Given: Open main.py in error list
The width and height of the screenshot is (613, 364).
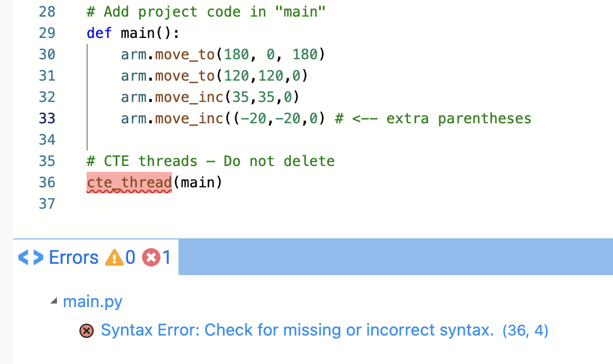Looking at the screenshot, I should 92,301.
